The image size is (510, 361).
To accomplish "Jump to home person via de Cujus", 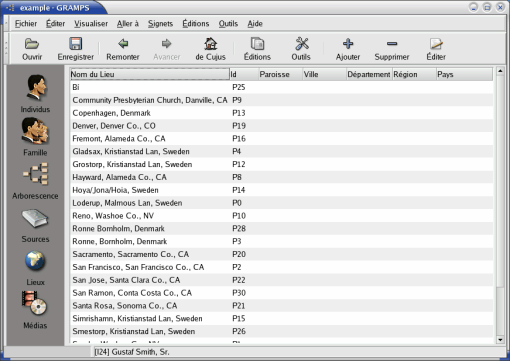I will tap(211, 49).
